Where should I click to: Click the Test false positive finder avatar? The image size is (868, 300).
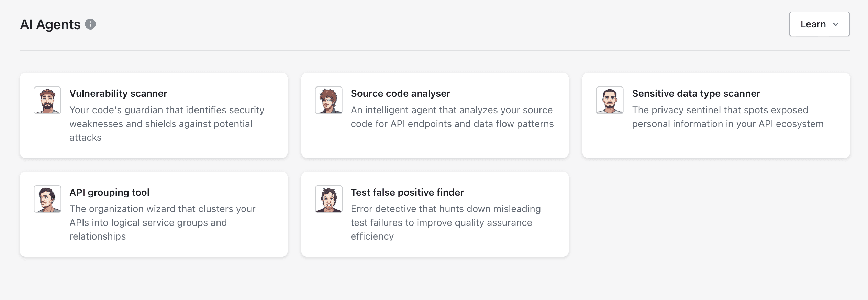[329, 199]
